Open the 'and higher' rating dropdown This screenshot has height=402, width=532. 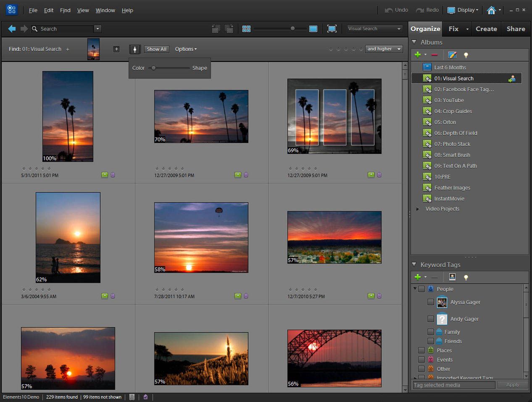pos(384,49)
